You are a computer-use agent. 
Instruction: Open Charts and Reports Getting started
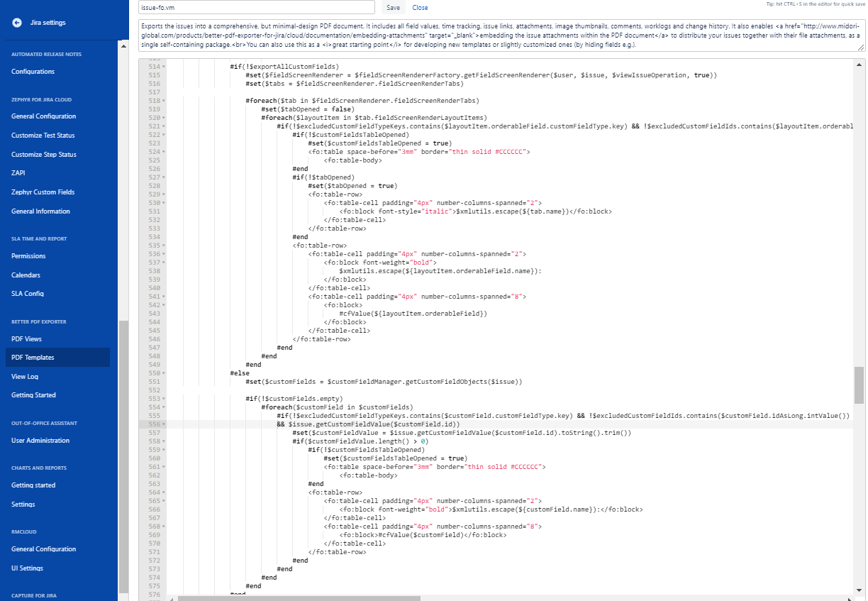coord(33,485)
